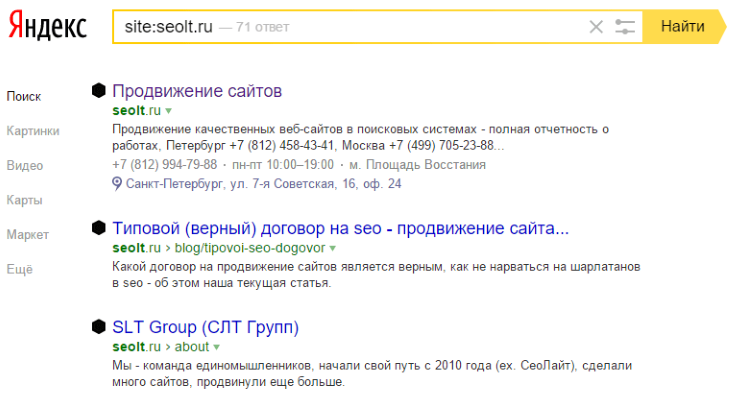Click м. Площадь Восстания metro text
730x412 pixels.
[x=417, y=165]
